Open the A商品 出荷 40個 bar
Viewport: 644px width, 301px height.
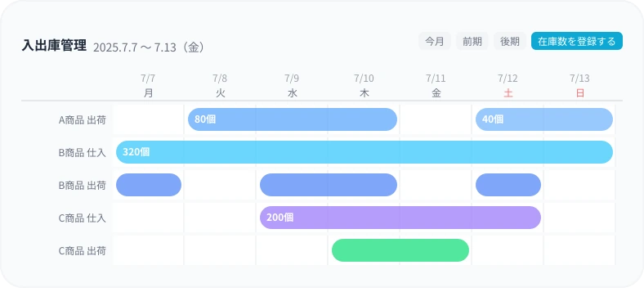[544, 119]
